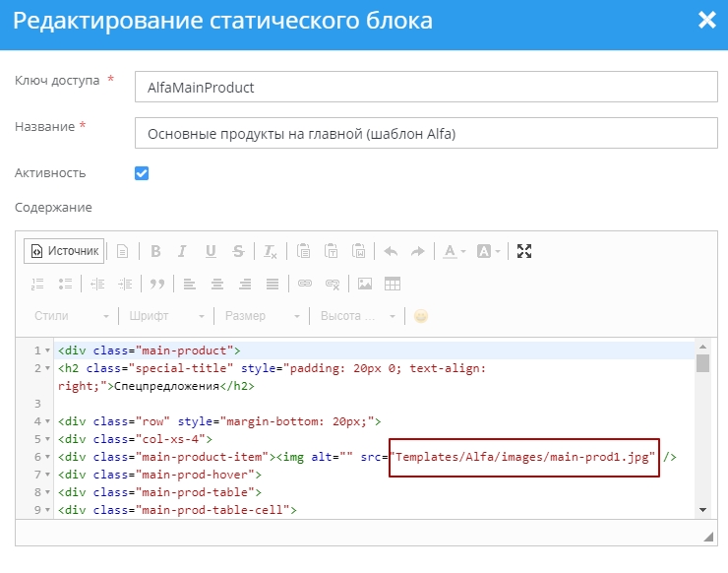Screen dimensions: 728x573
Task: Click the Источник source mode button
Action: 65,251
